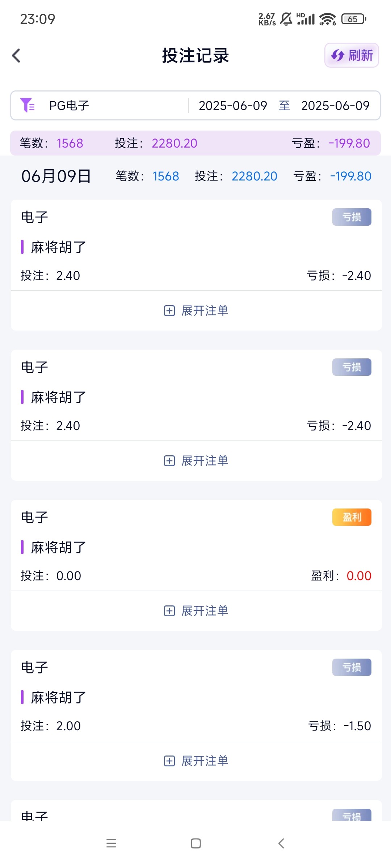This screenshot has width=391, height=868.
Task: Open the PG电子 platform filter
Action: [69, 106]
